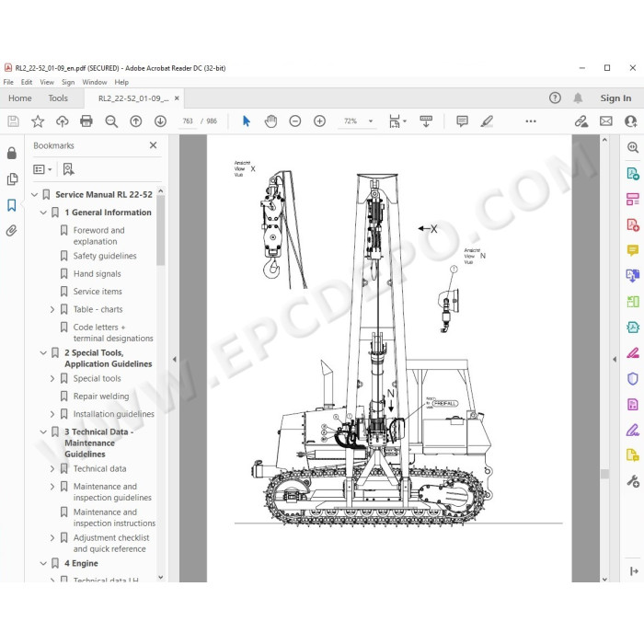Close the RL2_22-52 document tab
The height and width of the screenshot is (644, 644).
pyautogui.click(x=177, y=98)
